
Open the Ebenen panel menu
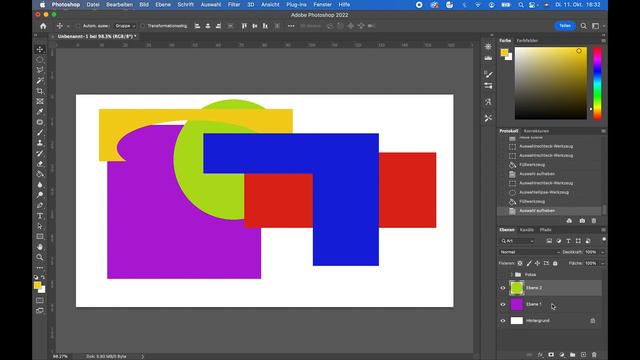tap(603, 230)
